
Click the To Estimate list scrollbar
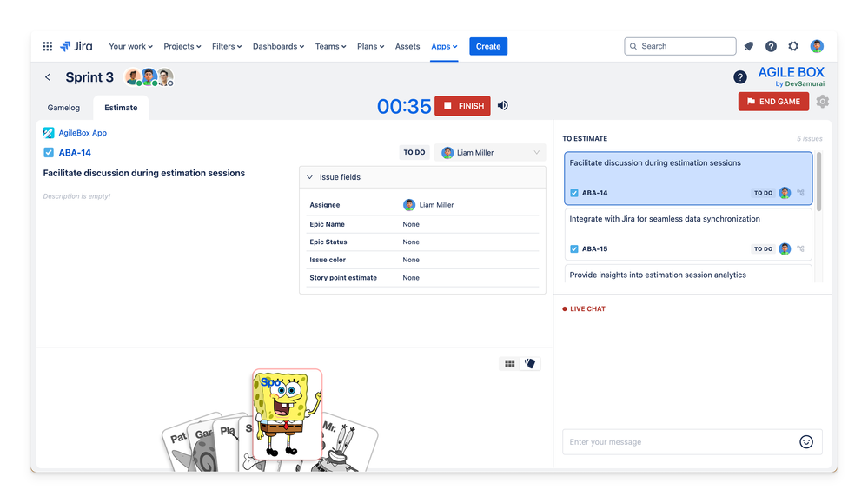(818, 182)
